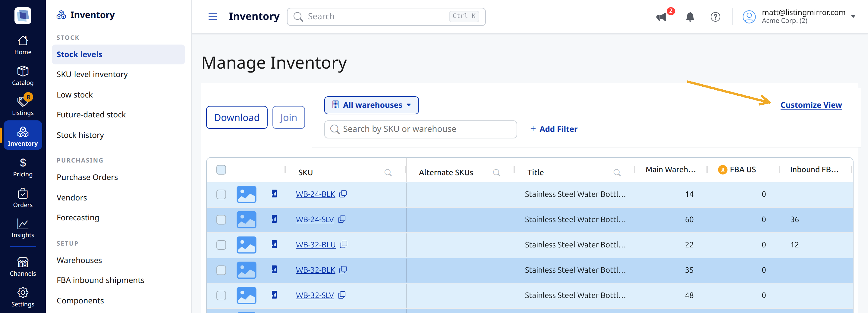This screenshot has height=313, width=868.
Task: Open Purchase Orders menu item
Action: coord(87,177)
